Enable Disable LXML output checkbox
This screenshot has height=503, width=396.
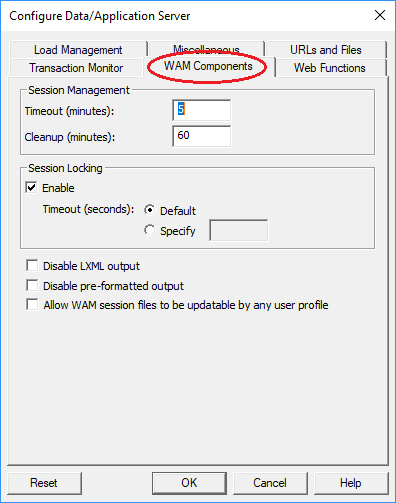(x=32, y=266)
